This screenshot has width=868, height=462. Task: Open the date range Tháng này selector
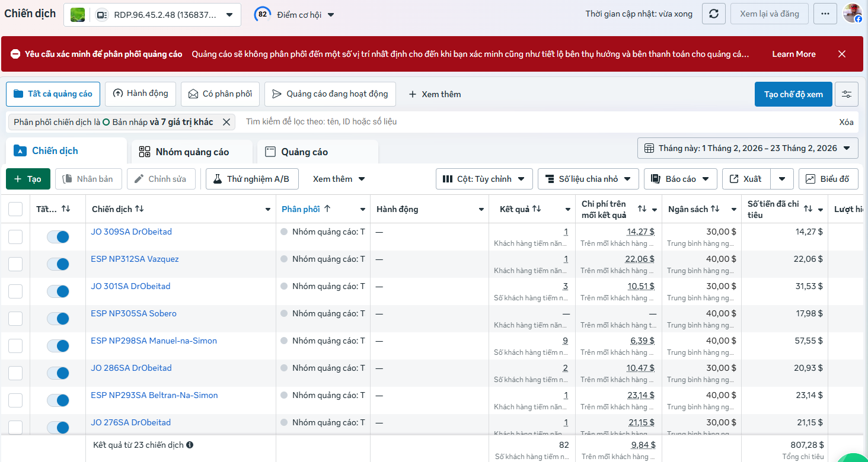tap(748, 148)
